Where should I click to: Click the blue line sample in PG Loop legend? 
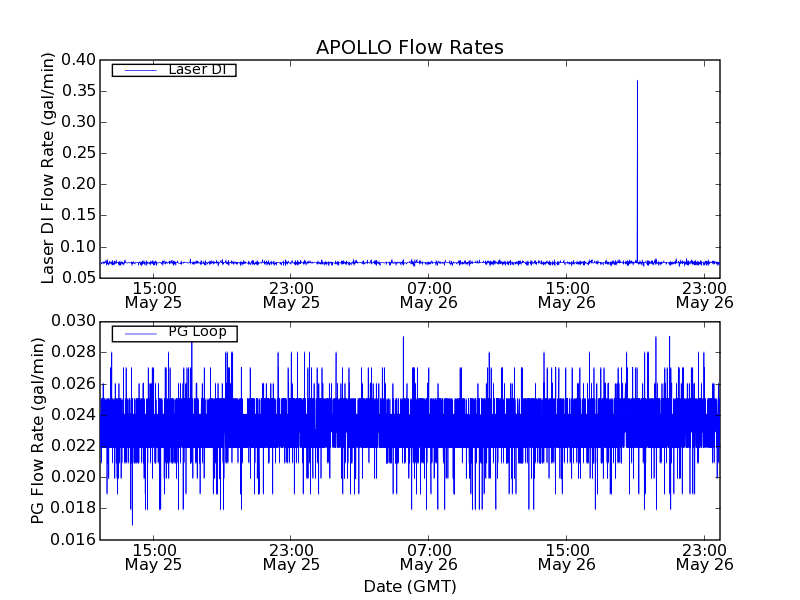tap(139, 333)
